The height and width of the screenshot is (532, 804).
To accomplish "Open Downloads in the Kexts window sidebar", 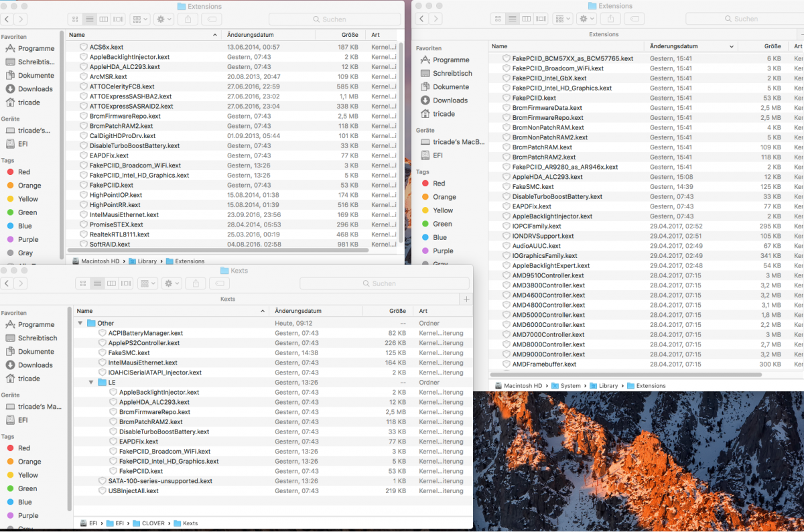I will (35, 365).
